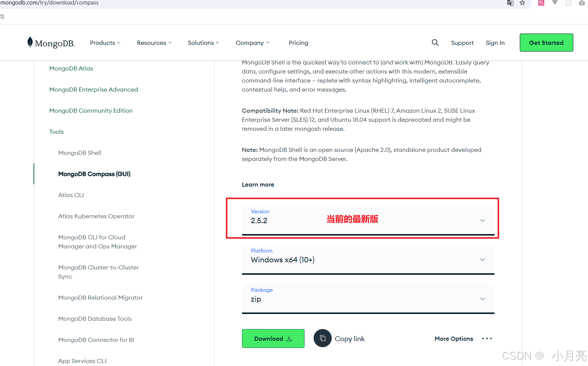Open MongoDB Shell sidebar item
This screenshot has width=588, height=366.
coord(80,153)
